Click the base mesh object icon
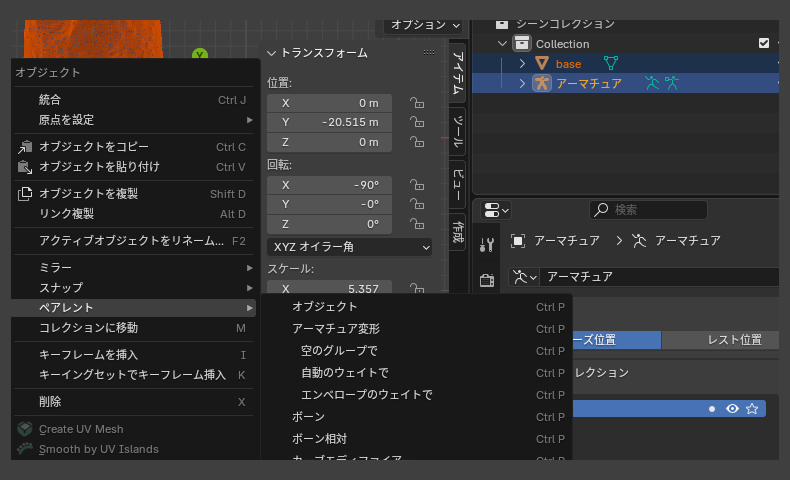Viewport: 790px width, 480px height. (542, 63)
